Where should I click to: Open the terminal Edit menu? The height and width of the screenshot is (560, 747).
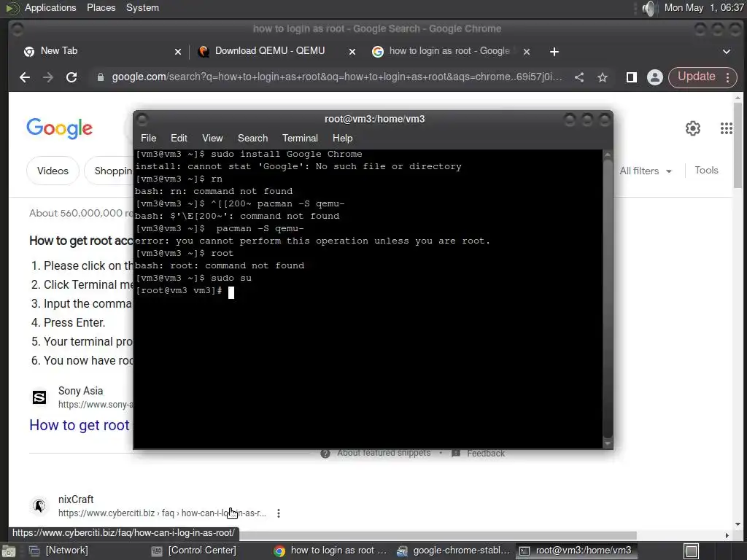179,138
